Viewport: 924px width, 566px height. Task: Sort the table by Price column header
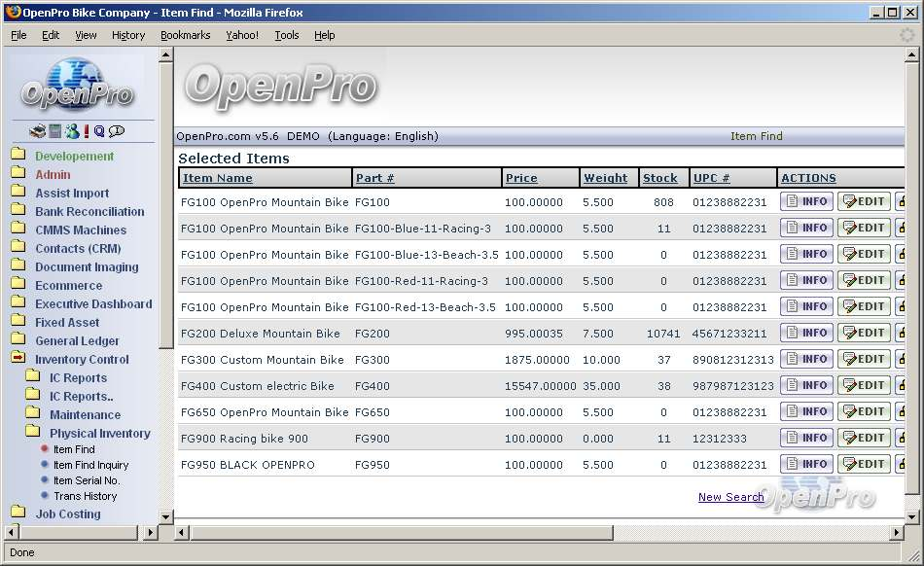pos(521,178)
